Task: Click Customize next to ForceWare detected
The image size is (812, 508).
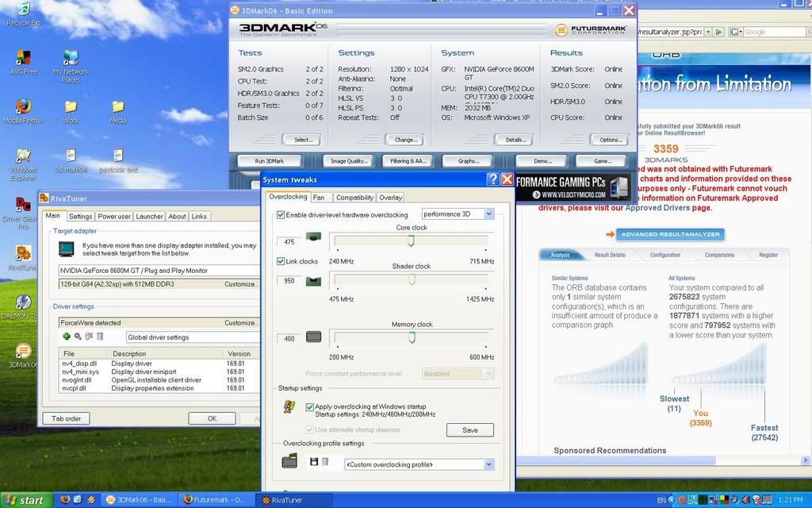Action: (240, 323)
